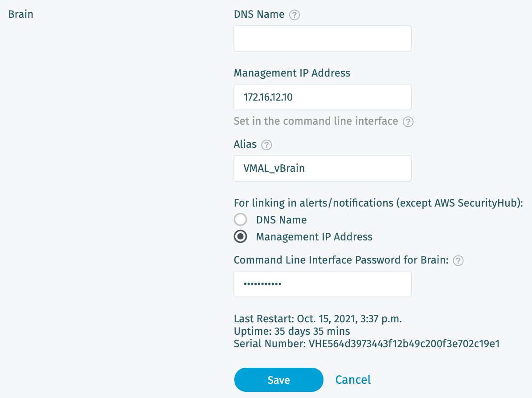Select the masked CLI password field

click(x=322, y=284)
